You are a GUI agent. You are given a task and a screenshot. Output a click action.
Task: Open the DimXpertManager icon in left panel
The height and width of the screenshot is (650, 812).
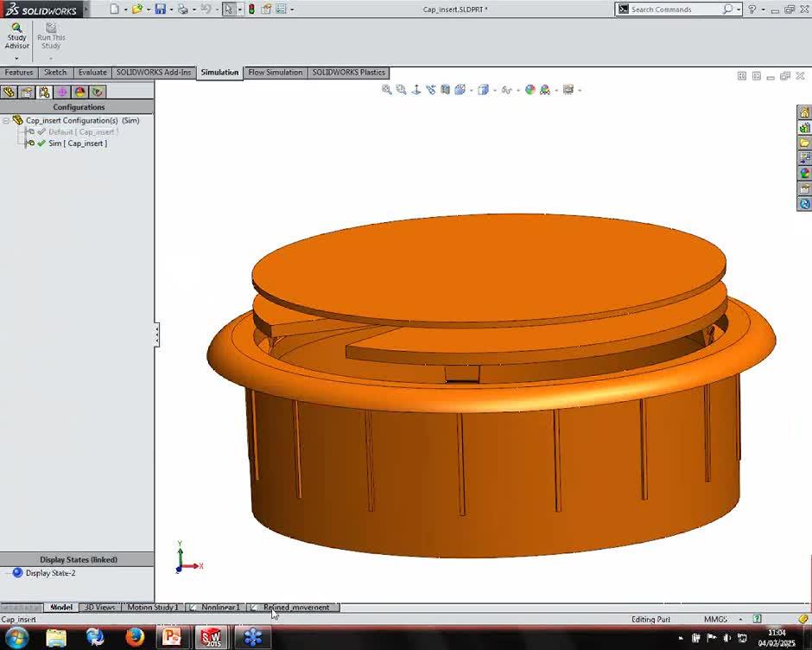(x=63, y=92)
